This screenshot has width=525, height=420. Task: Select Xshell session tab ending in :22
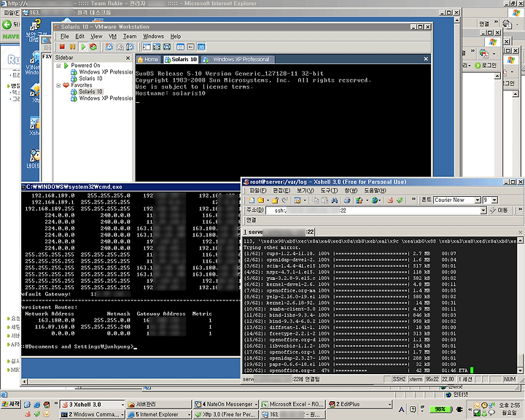pyautogui.click(x=279, y=232)
